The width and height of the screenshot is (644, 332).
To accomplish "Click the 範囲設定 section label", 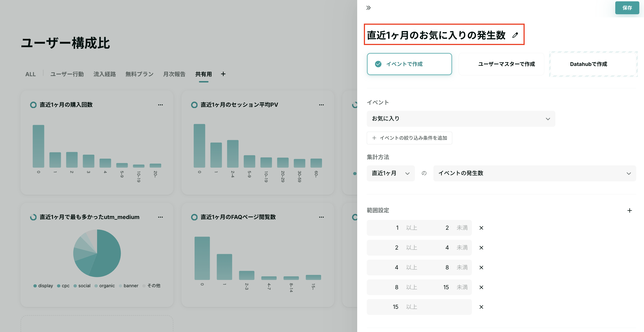I will [377, 210].
